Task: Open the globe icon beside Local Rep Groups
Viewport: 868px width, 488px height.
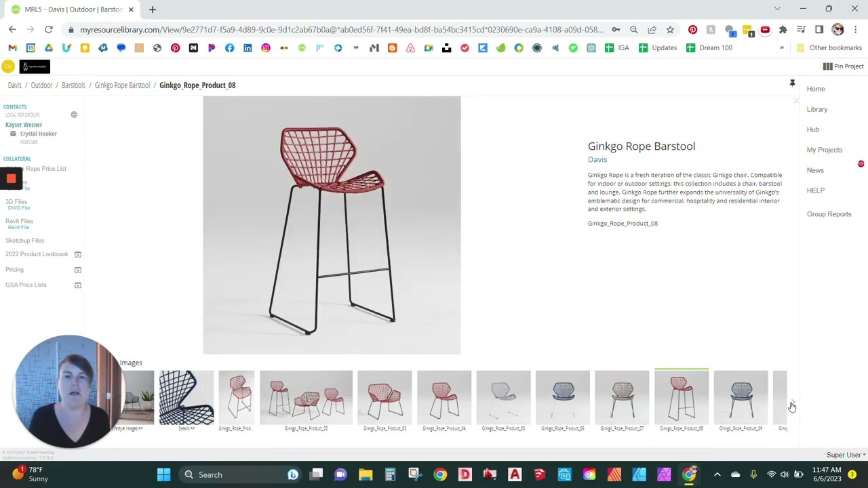Action: tap(74, 115)
